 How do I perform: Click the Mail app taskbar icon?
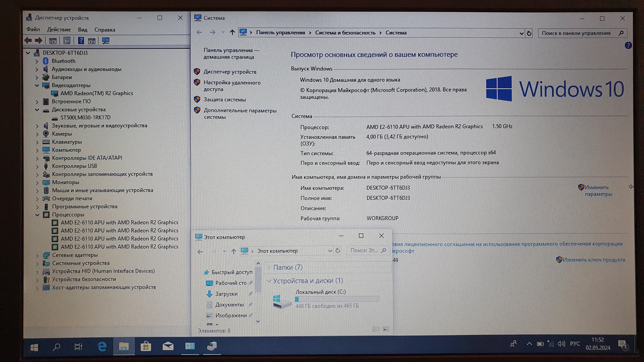(x=168, y=347)
